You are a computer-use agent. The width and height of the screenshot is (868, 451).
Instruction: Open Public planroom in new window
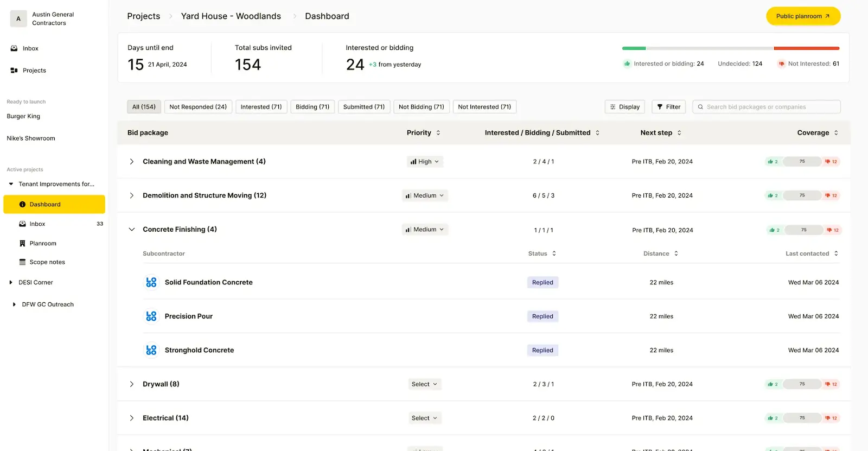pyautogui.click(x=803, y=16)
